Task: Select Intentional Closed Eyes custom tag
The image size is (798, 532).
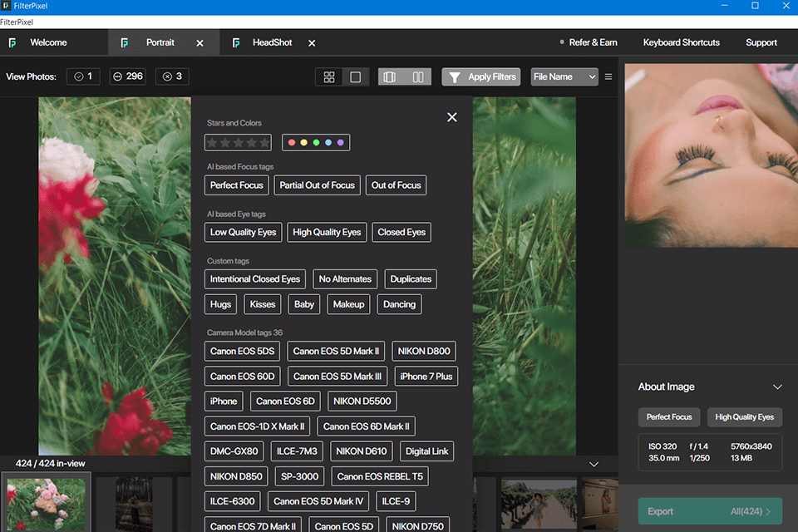Action: click(x=255, y=279)
